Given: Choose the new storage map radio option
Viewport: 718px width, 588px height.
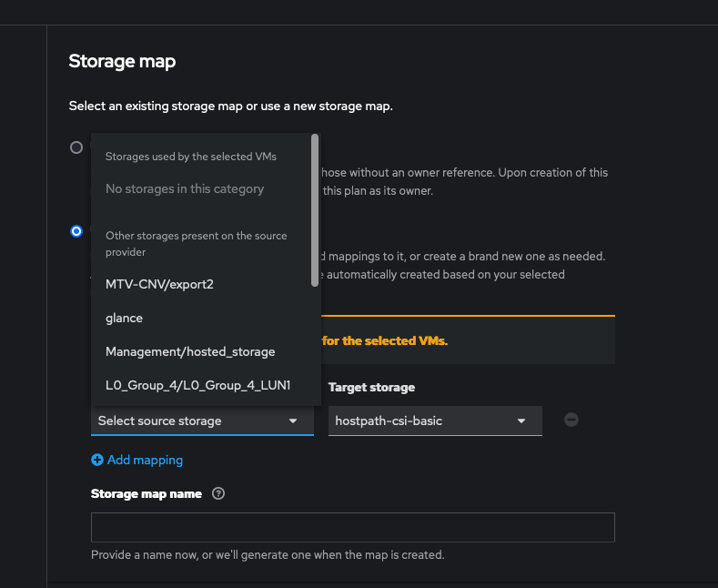Looking at the screenshot, I should [x=76, y=231].
